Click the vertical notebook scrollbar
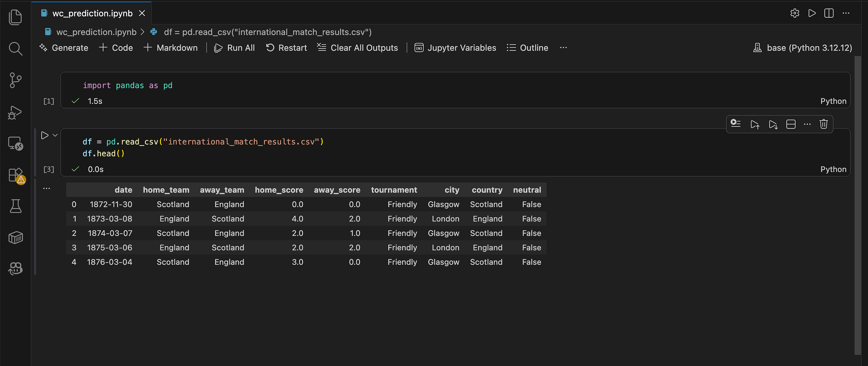Screen dimensions: 868x366 coord(858,206)
